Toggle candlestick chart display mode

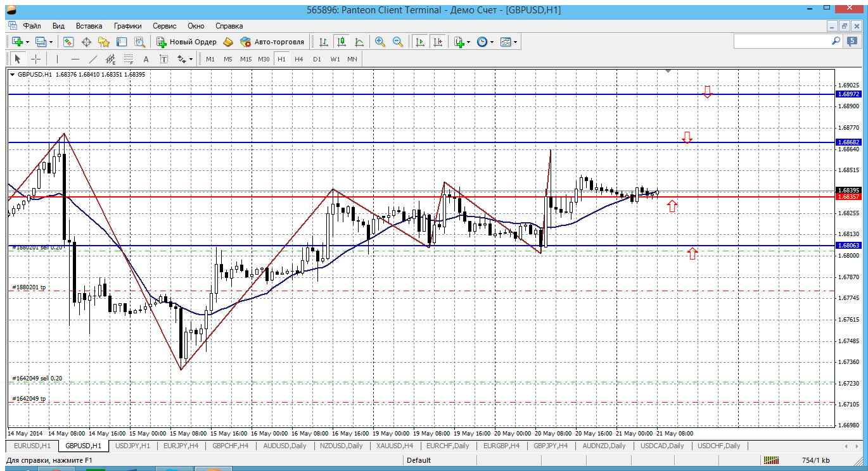click(x=341, y=42)
